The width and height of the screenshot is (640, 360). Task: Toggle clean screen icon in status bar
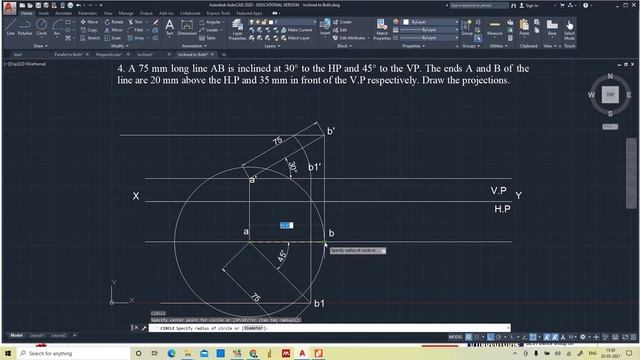626,337
